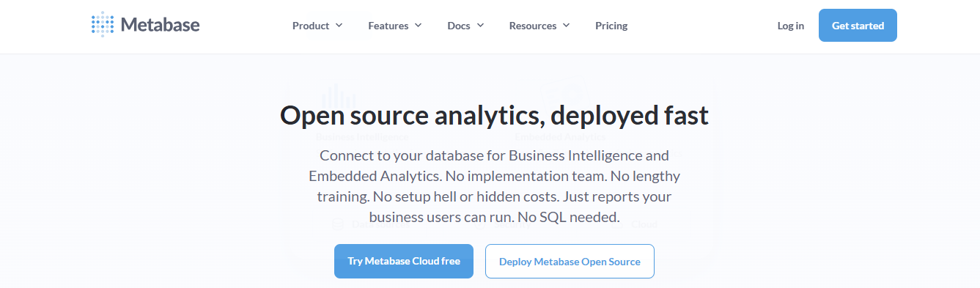Click the Metabase dotted logo icon
Screen dimensions: 980x288
point(103,24)
